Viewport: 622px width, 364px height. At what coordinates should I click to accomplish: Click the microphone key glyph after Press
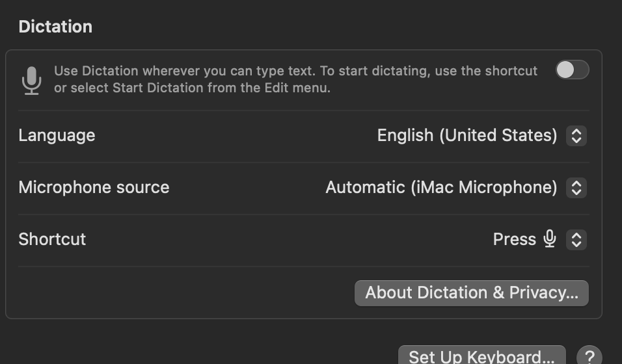click(550, 239)
